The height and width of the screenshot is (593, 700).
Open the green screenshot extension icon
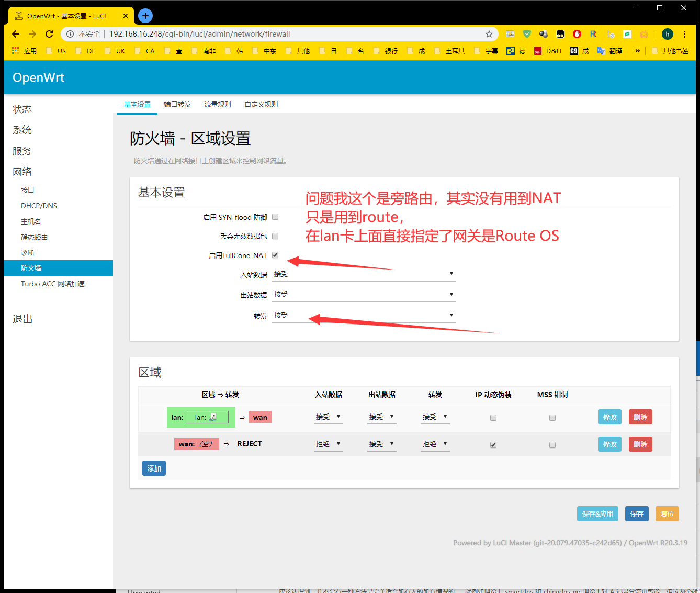pyautogui.click(x=627, y=33)
